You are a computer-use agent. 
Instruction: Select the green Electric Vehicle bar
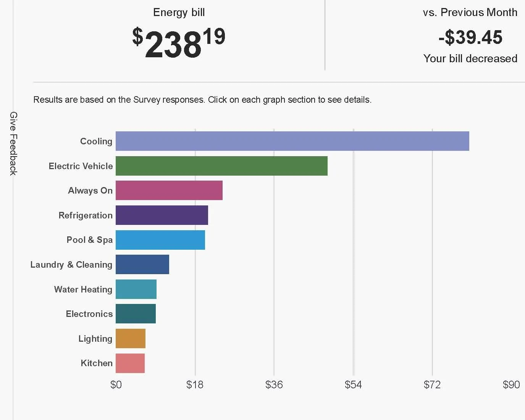tap(221, 166)
